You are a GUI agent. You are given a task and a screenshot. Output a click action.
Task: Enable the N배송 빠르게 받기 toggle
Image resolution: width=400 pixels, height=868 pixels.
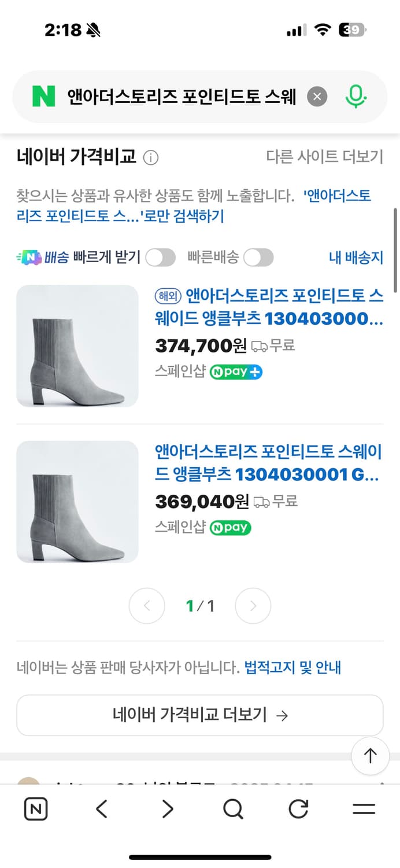point(160,257)
